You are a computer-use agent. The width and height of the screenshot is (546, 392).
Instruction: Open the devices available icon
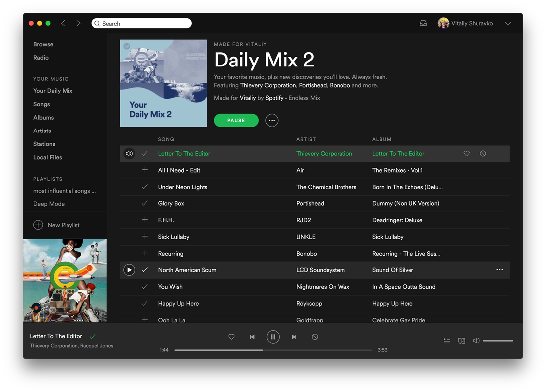pyautogui.click(x=462, y=341)
